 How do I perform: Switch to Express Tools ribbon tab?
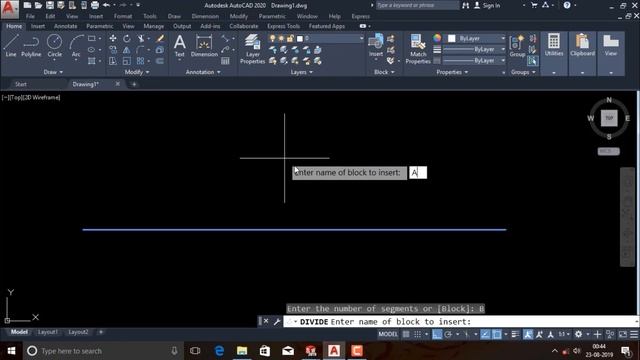[283, 26]
